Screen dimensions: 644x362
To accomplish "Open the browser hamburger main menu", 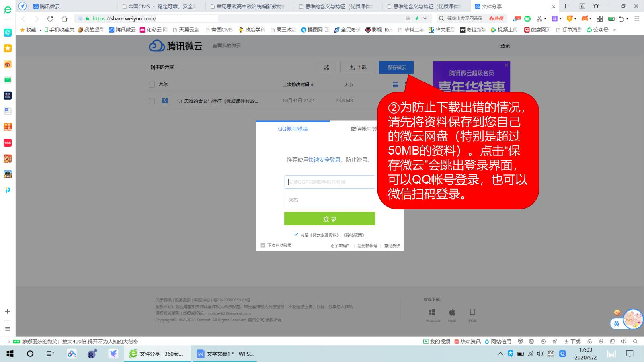I will click(x=637, y=18).
